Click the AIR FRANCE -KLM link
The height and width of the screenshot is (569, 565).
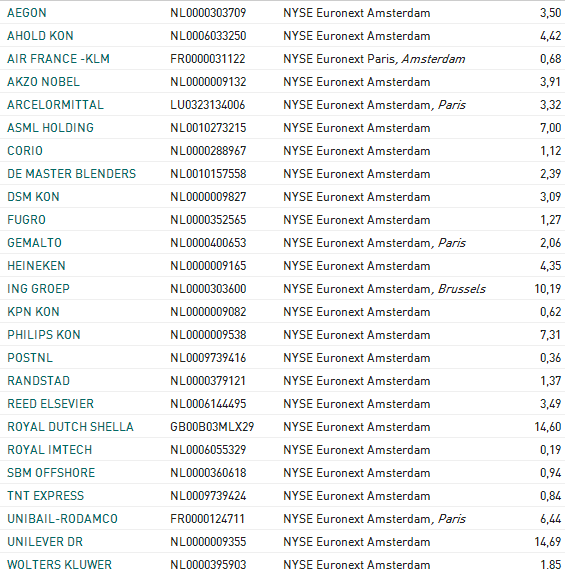(58, 59)
